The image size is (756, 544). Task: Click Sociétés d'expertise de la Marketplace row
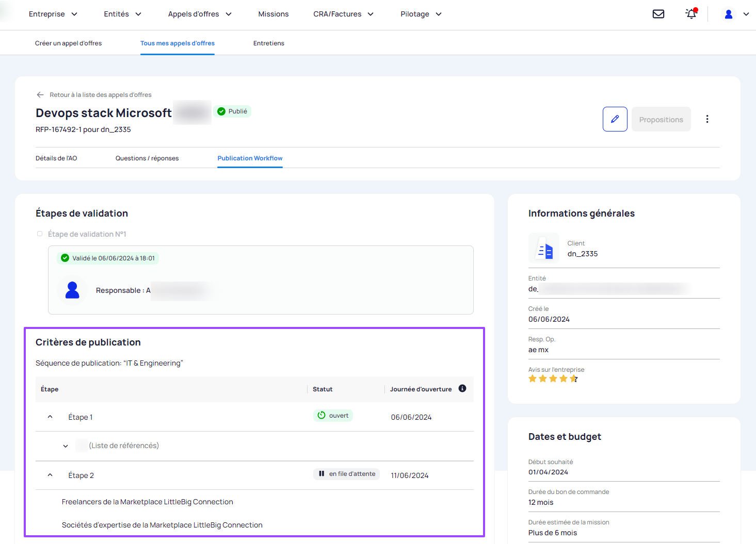coord(162,525)
